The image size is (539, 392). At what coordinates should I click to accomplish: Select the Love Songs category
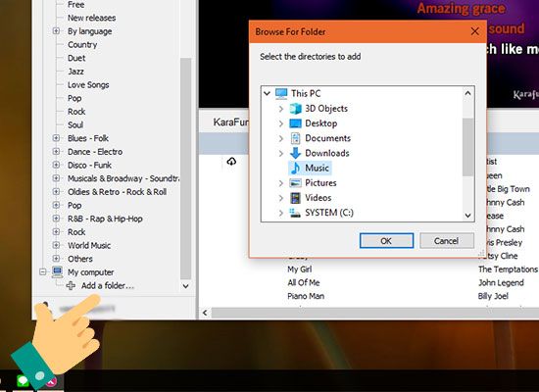[88, 85]
